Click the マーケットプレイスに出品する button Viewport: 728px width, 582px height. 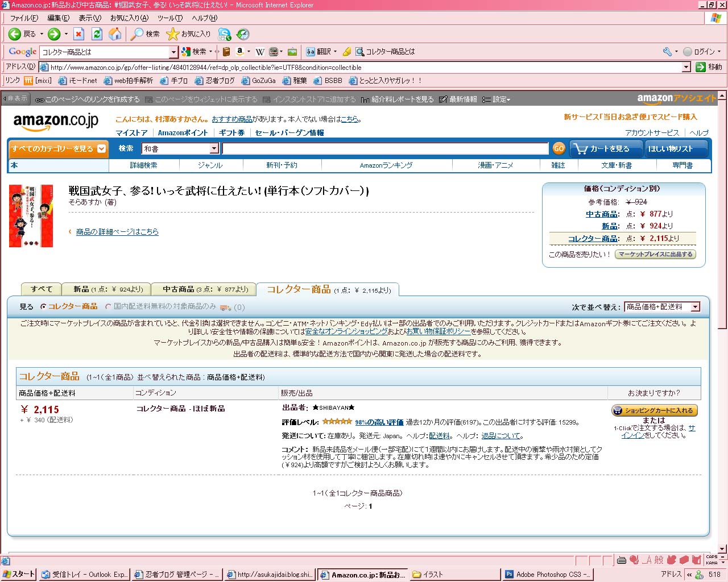(655, 255)
